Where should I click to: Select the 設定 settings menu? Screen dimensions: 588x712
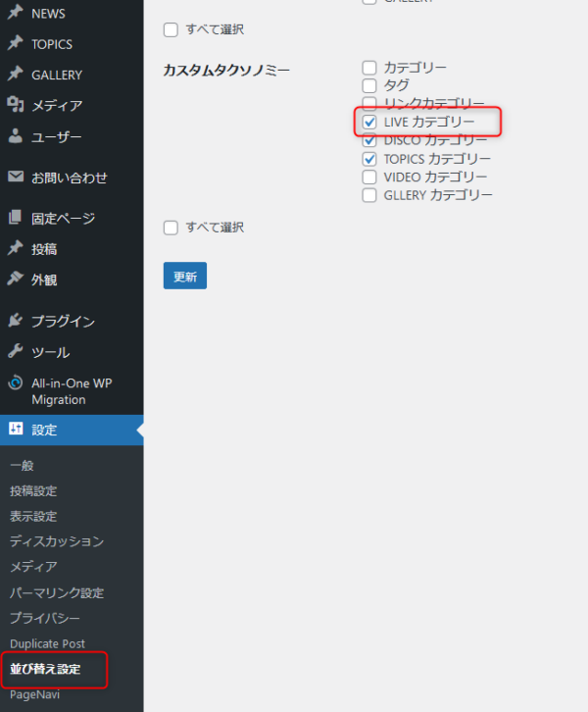pos(44,430)
